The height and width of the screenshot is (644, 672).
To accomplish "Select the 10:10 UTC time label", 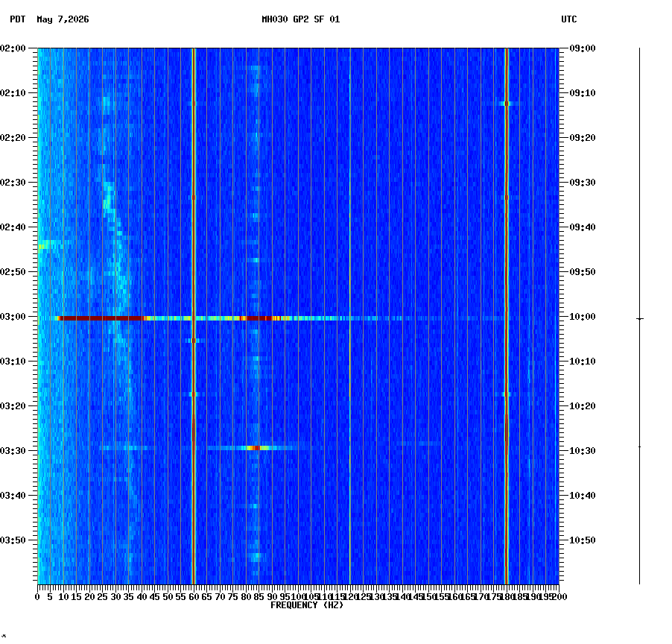I will [583, 362].
